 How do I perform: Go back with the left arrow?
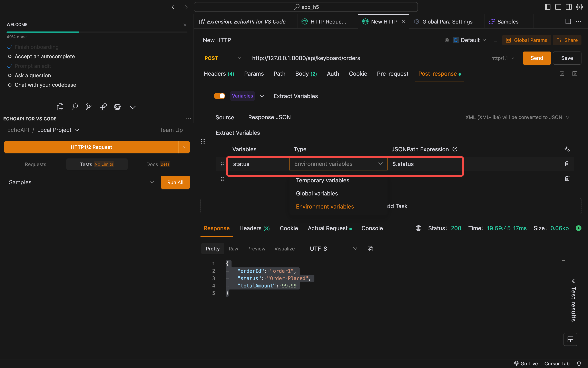coord(174,7)
